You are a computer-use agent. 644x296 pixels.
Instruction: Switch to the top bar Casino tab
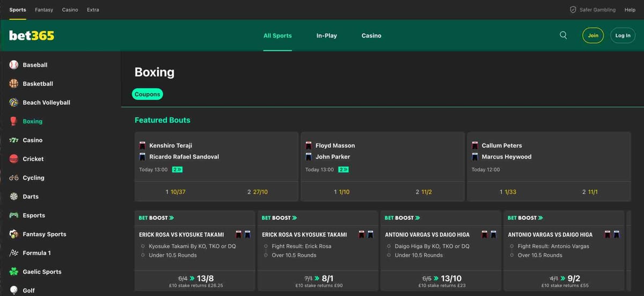tap(70, 10)
